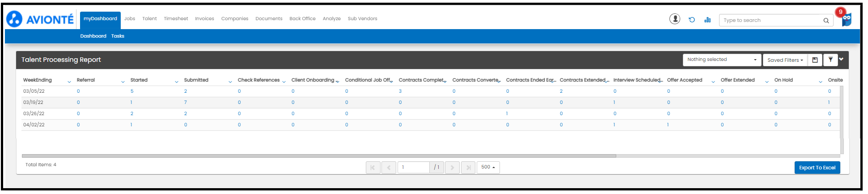Open the bar chart icon
The width and height of the screenshot is (868, 194).
click(x=707, y=20)
